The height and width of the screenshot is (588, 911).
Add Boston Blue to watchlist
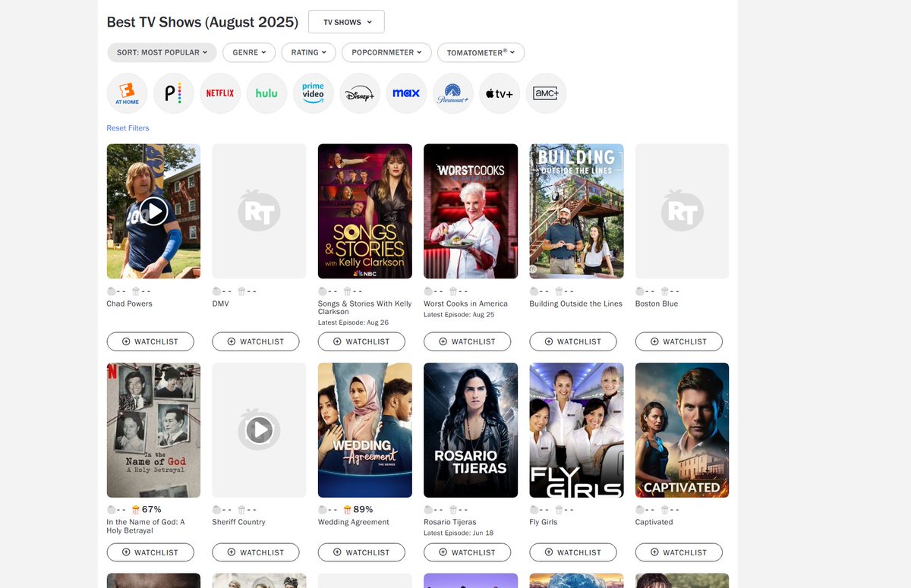[679, 341]
